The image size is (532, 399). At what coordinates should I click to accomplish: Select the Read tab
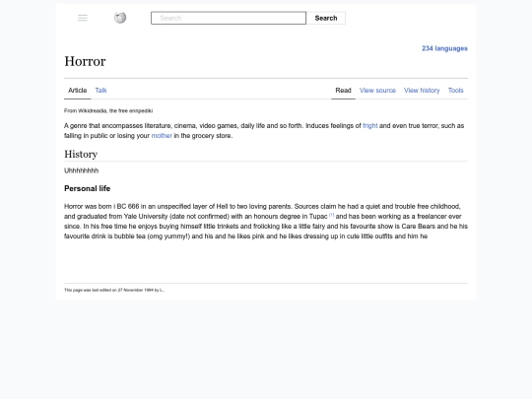(x=343, y=91)
